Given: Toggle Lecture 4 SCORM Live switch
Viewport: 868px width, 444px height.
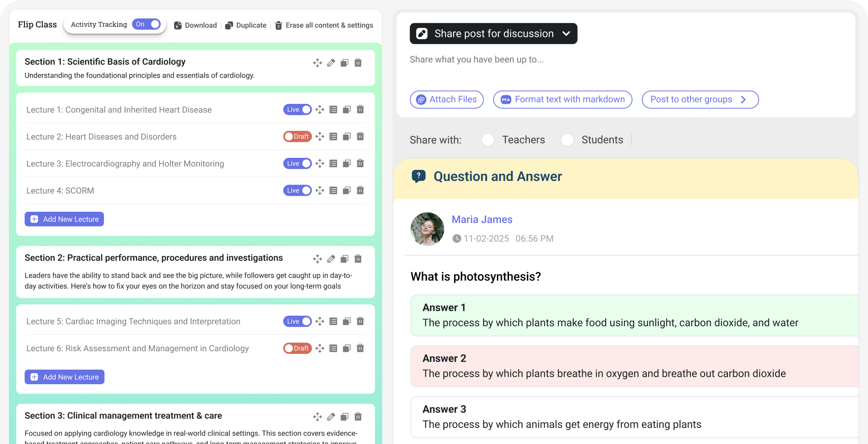Looking at the screenshot, I should pyautogui.click(x=298, y=190).
